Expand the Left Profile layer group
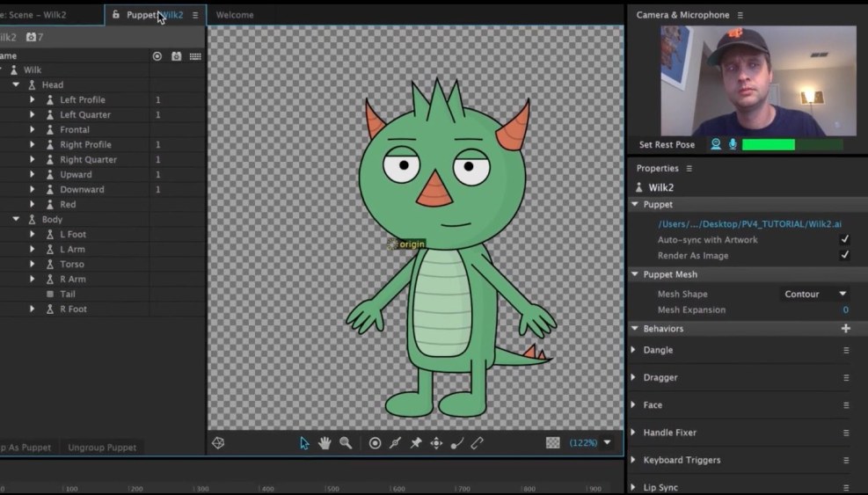Image resolution: width=868 pixels, height=495 pixels. click(x=33, y=100)
